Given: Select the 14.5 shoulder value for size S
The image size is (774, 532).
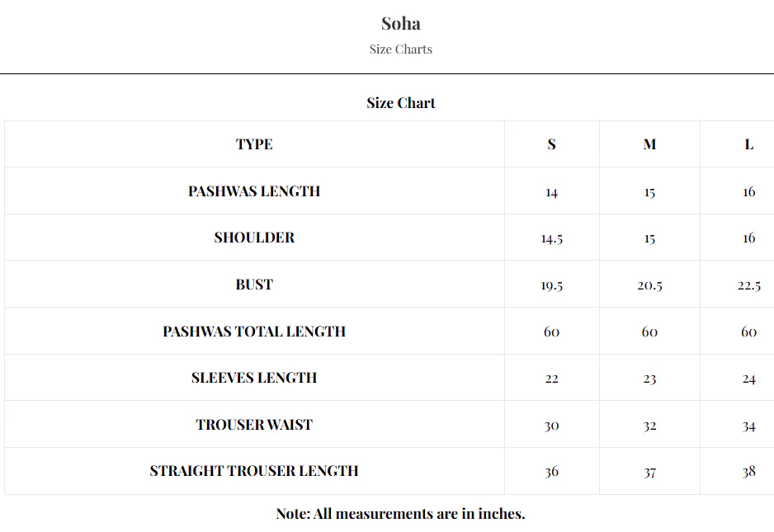Looking at the screenshot, I should [x=551, y=238].
